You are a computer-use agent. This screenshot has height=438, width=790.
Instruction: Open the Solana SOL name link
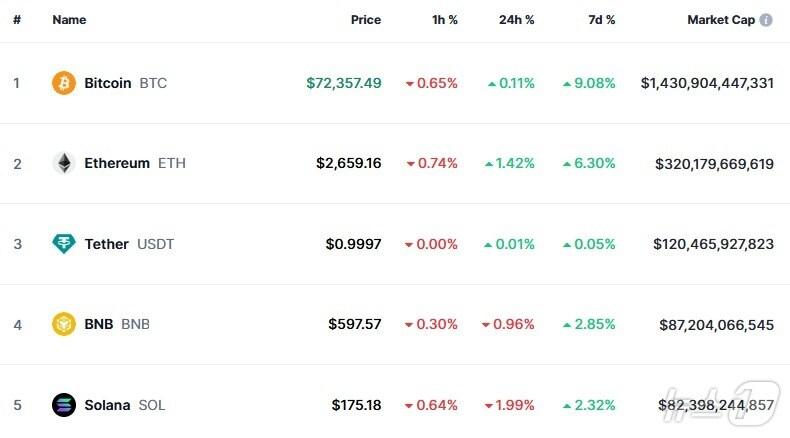point(124,405)
